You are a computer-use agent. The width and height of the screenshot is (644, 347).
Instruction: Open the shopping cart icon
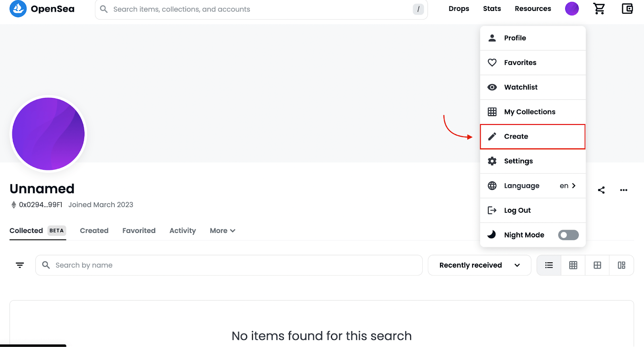point(599,8)
